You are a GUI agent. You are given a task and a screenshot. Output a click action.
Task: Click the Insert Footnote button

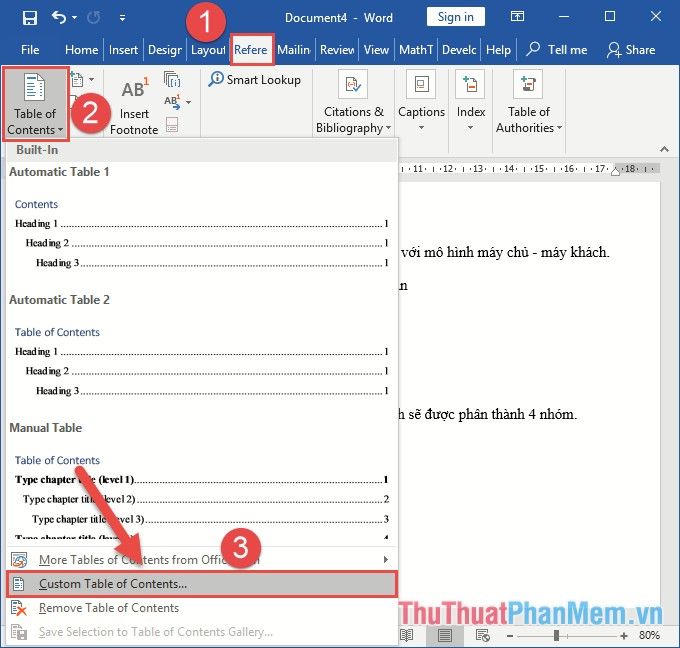click(134, 103)
